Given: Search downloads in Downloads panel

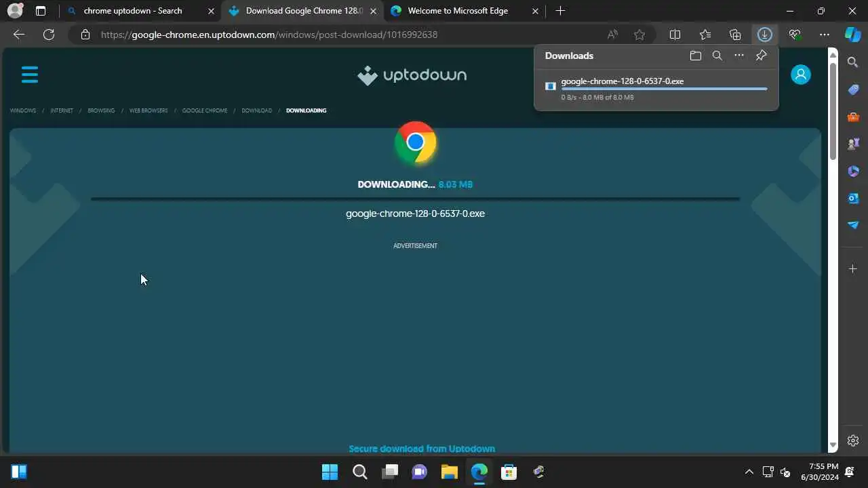Looking at the screenshot, I should (717, 56).
